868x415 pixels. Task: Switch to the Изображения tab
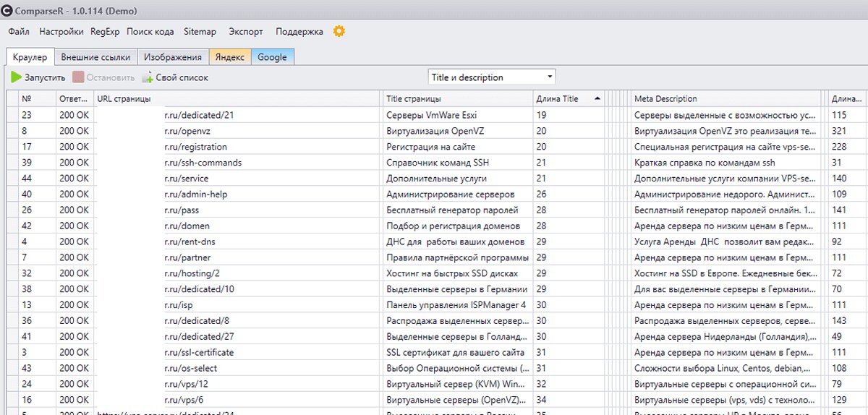[x=172, y=57]
